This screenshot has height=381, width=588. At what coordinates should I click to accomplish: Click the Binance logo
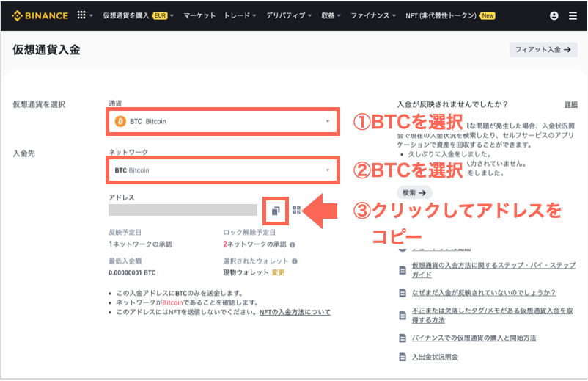pyautogui.click(x=40, y=15)
